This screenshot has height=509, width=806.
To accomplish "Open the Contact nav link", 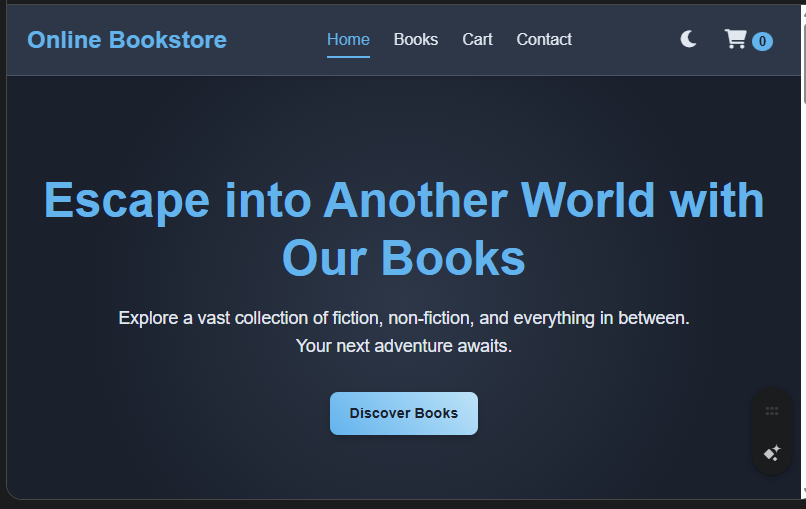I will (544, 40).
